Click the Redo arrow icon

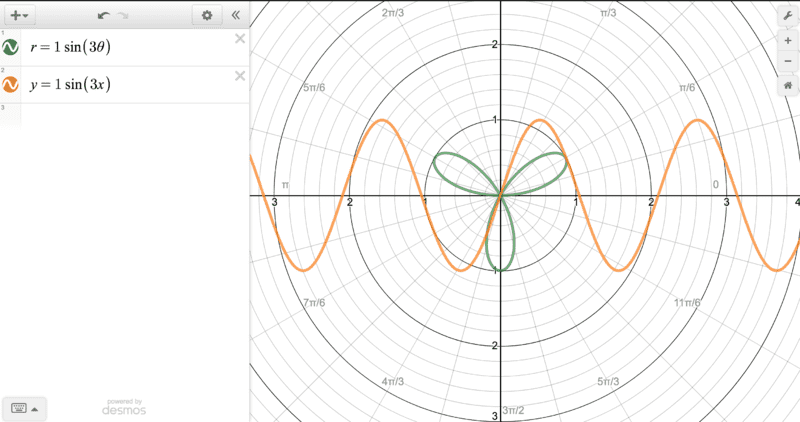(122, 15)
